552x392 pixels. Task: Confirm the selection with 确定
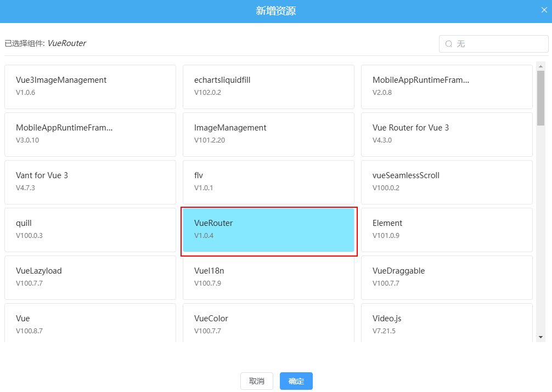pos(296,381)
